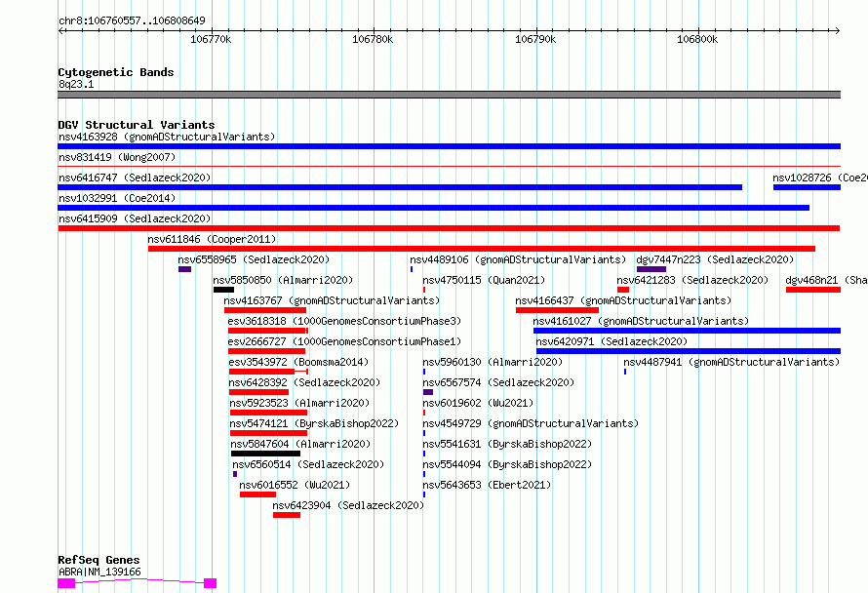Click the nsv1032991 (Coe2014) label

point(117,198)
